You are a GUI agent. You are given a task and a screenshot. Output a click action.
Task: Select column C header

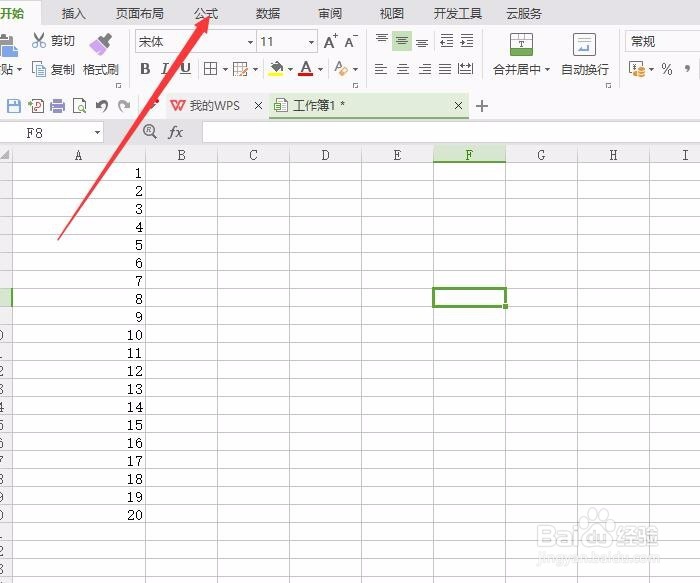[x=254, y=155]
